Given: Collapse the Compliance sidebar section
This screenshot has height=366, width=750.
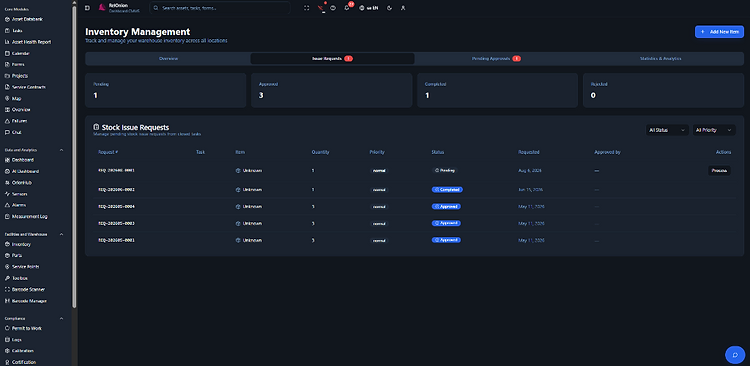Looking at the screenshot, I should click(x=61, y=318).
